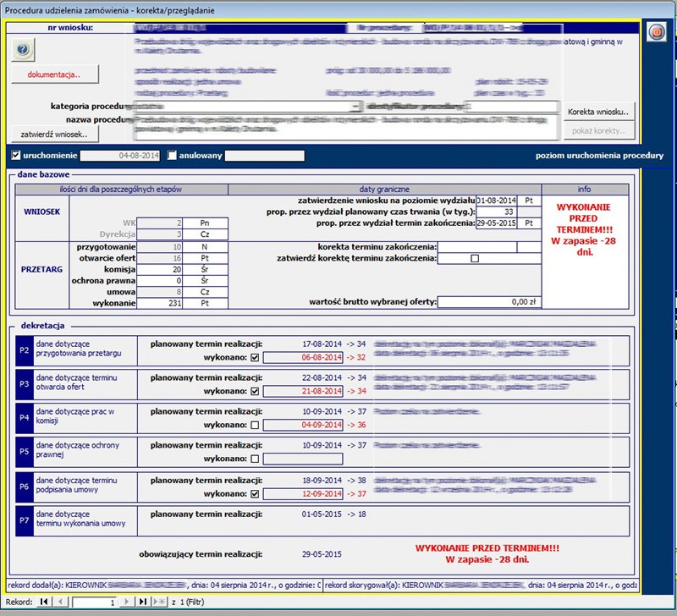Advance to the next record
Screen dimensions: 677x616
[126, 602]
